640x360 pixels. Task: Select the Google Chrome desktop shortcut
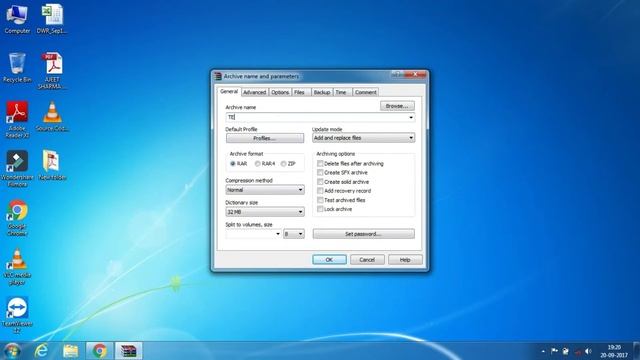17,217
